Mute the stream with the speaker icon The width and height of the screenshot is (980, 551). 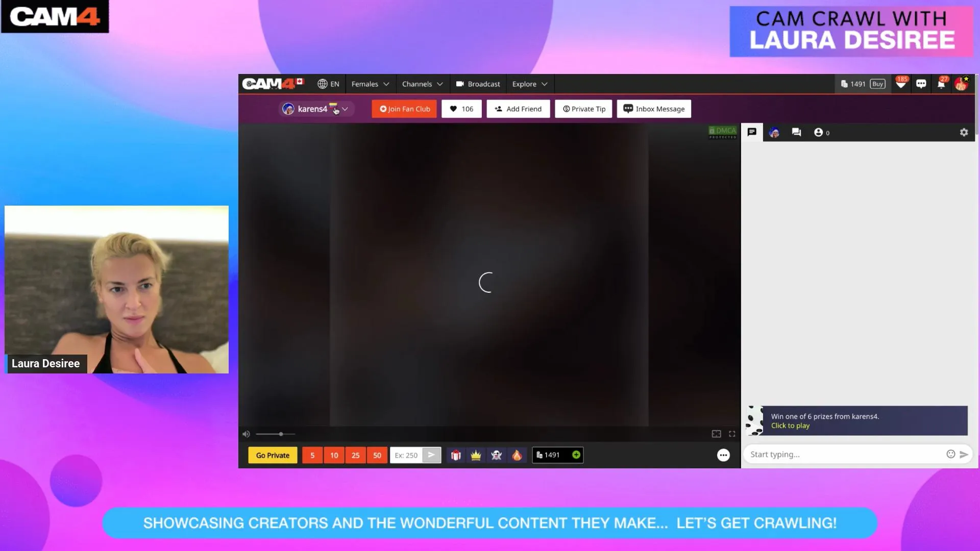pos(247,434)
